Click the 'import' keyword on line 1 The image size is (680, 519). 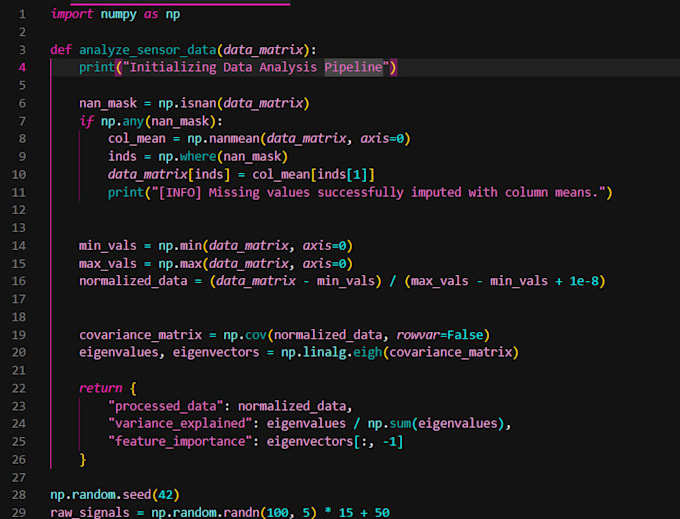(72, 14)
